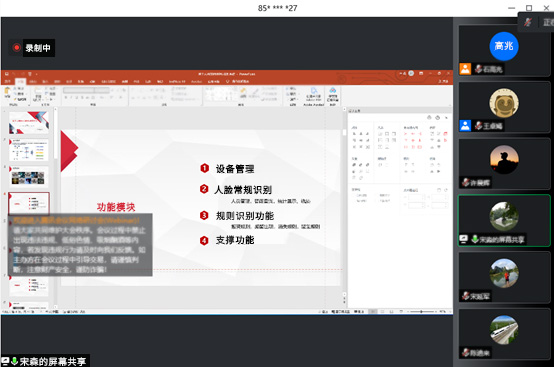Select the photo-grid third slide thumbnail
This screenshot has width=554, height=367.
pyautogui.click(x=29, y=177)
